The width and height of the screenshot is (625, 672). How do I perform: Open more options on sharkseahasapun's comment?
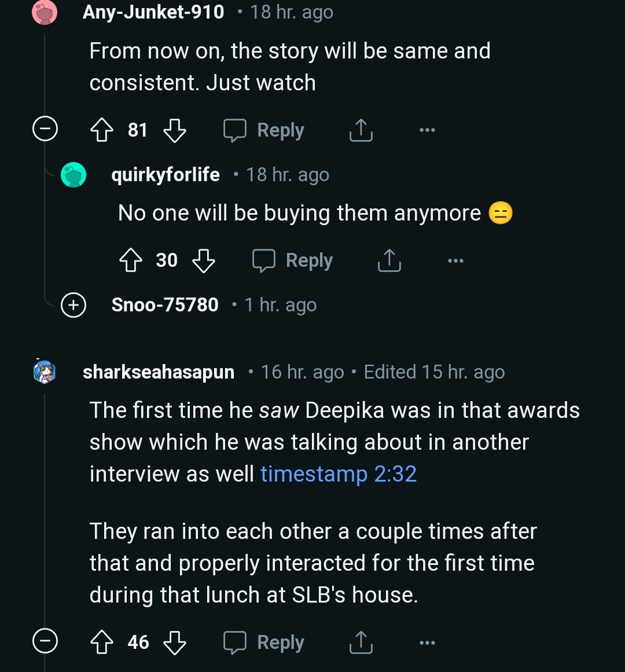tap(427, 642)
